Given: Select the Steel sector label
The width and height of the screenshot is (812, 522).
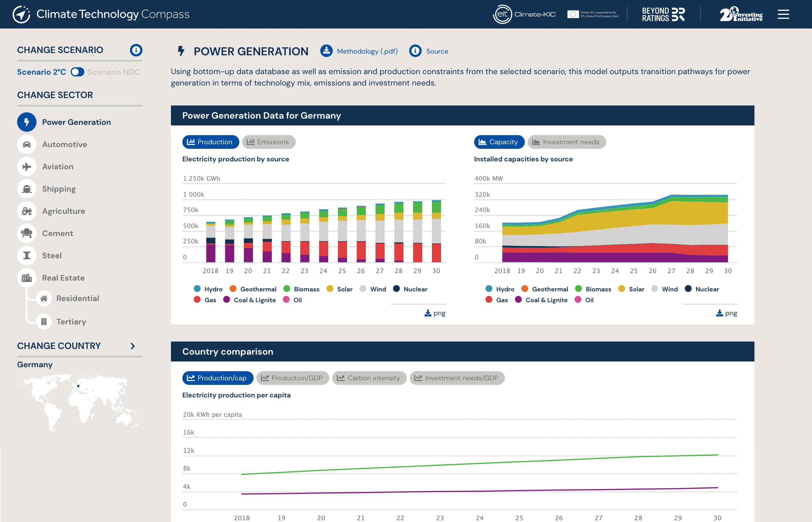Looking at the screenshot, I should [x=52, y=255].
